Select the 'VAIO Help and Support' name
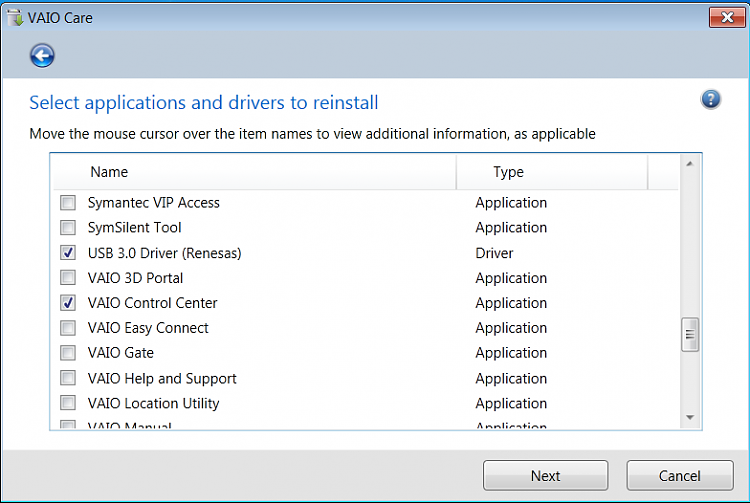This screenshot has height=503, width=750. pos(162,378)
